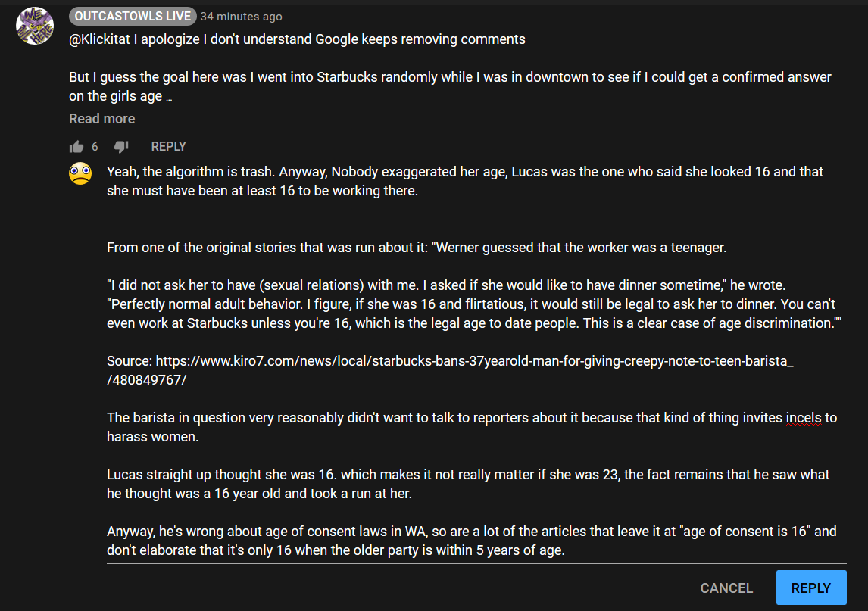Image resolution: width=868 pixels, height=611 pixels.
Task: Dislike the comment using thumbs down icon
Action: tap(121, 147)
